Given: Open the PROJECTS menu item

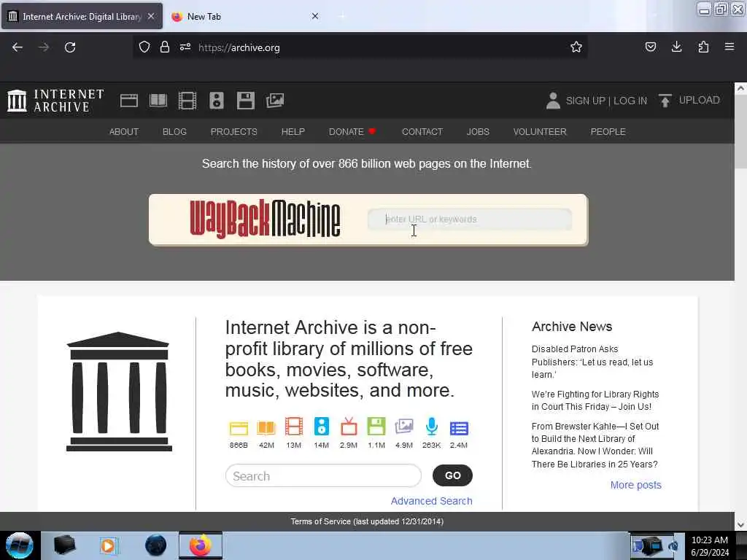Looking at the screenshot, I should (x=234, y=132).
